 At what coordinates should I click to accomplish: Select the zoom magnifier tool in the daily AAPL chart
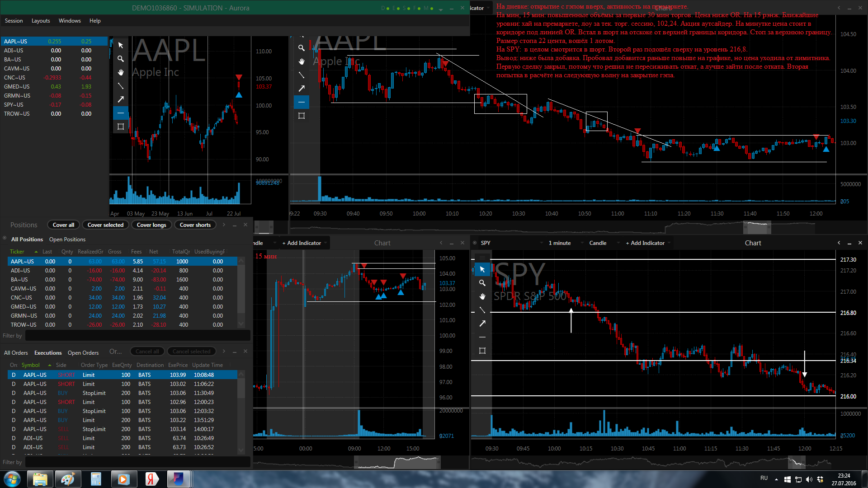pyautogui.click(x=121, y=59)
